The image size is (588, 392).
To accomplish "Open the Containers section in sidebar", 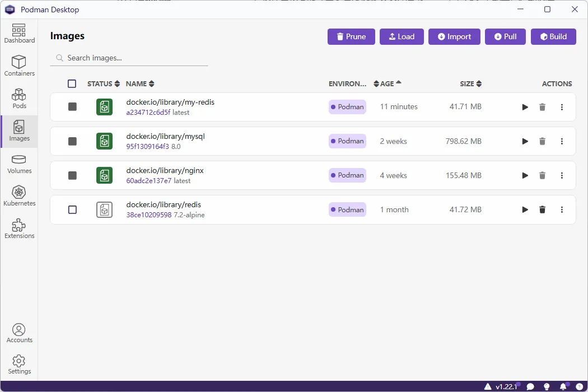I will coord(19,66).
